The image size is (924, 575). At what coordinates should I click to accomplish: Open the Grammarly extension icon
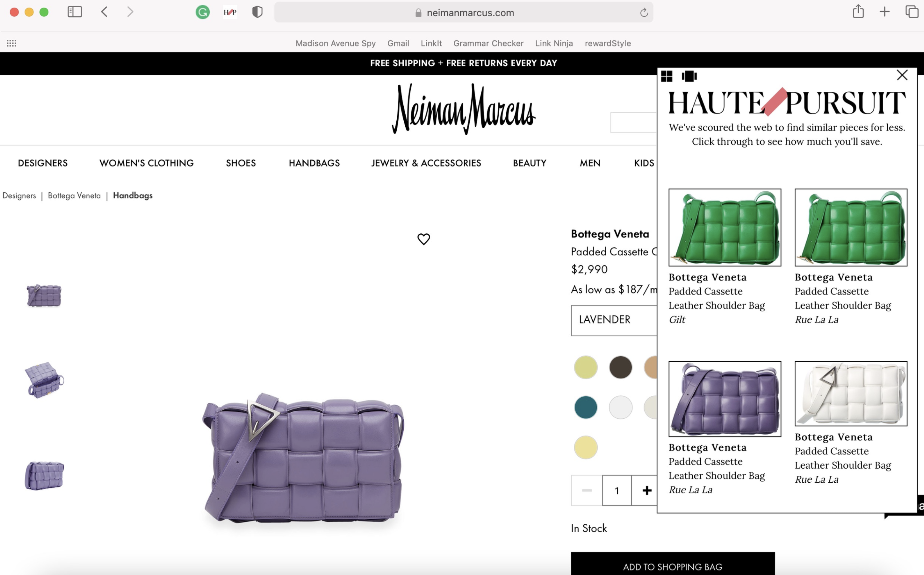coord(202,12)
